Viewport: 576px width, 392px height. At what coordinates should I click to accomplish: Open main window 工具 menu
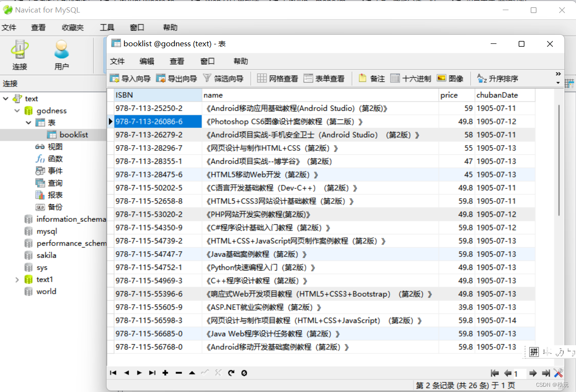tap(107, 27)
